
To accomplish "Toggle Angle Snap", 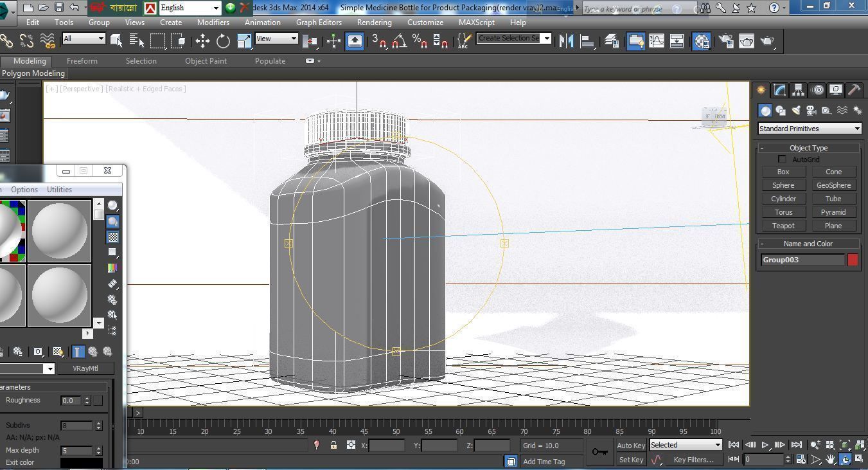I will click(399, 41).
